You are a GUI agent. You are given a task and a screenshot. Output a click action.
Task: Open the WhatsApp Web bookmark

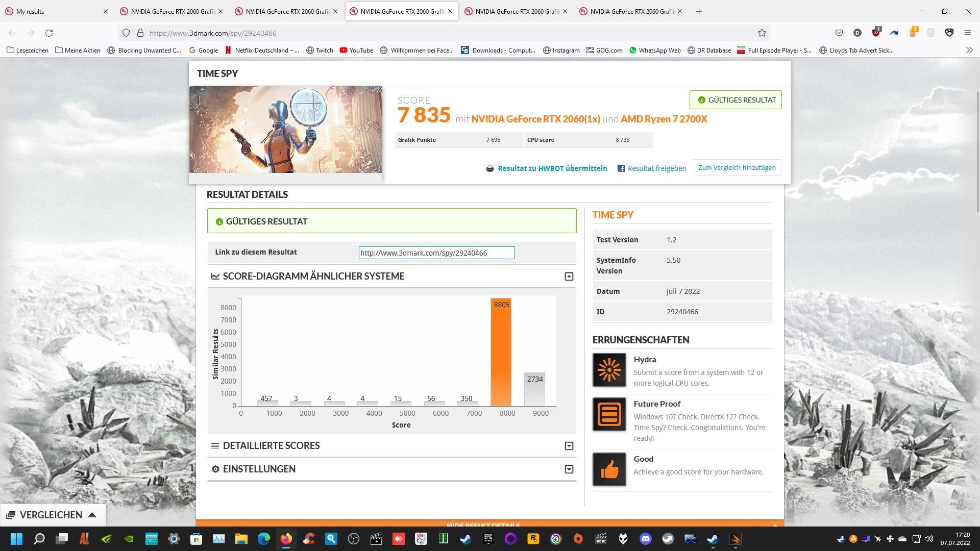coord(655,50)
